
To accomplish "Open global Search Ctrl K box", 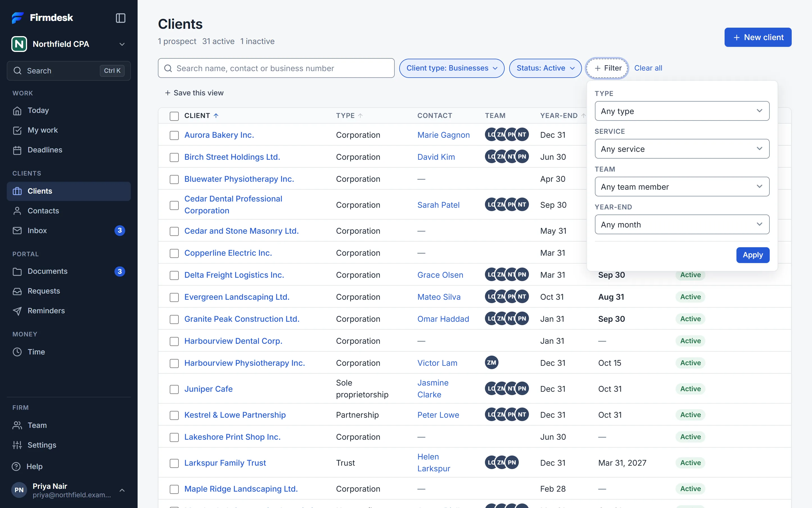I will [x=69, y=71].
